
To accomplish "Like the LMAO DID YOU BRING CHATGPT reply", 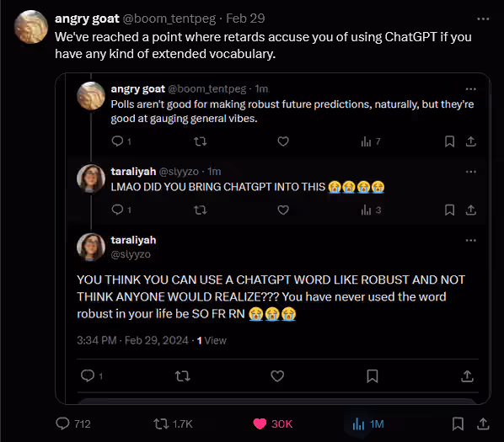I will pos(283,210).
